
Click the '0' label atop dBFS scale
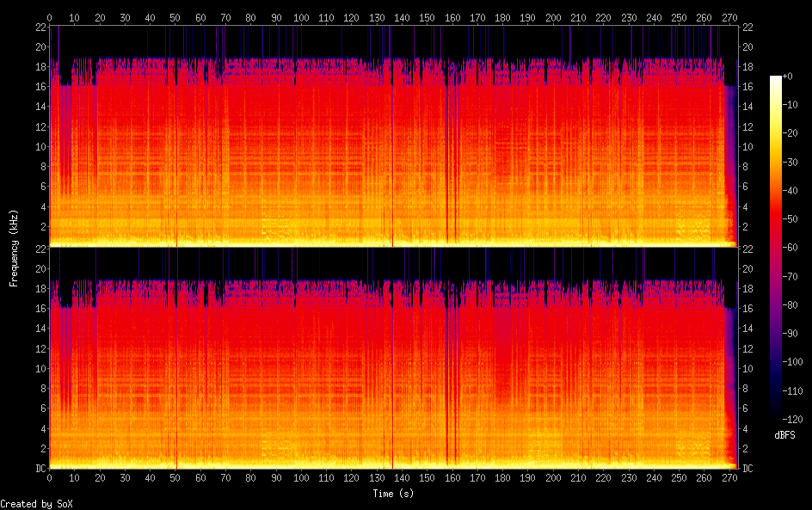[791, 77]
